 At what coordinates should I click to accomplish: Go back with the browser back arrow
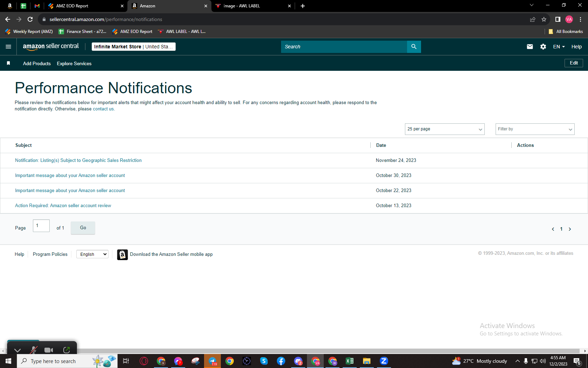click(8, 19)
